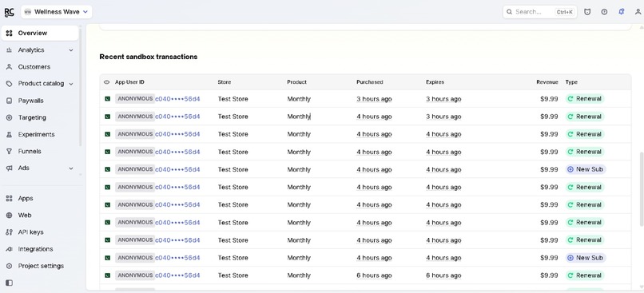Open Project settings
Screen dimensions: 644x293
point(40,266)
